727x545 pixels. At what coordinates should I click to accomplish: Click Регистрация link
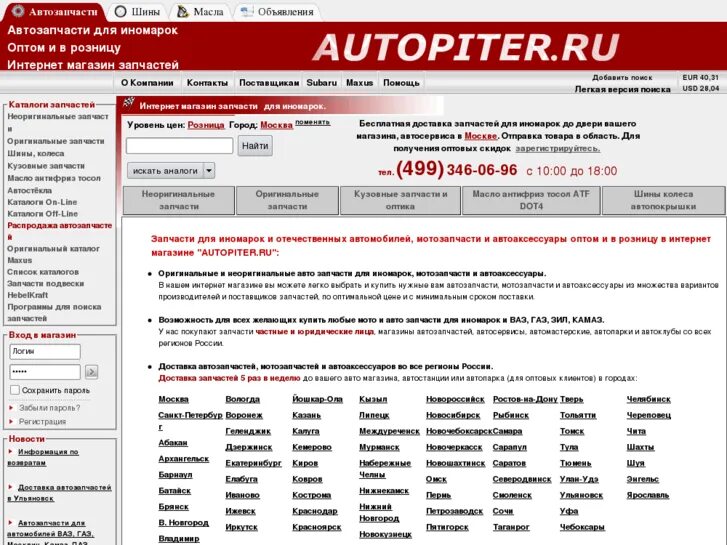tap(42, 422)
